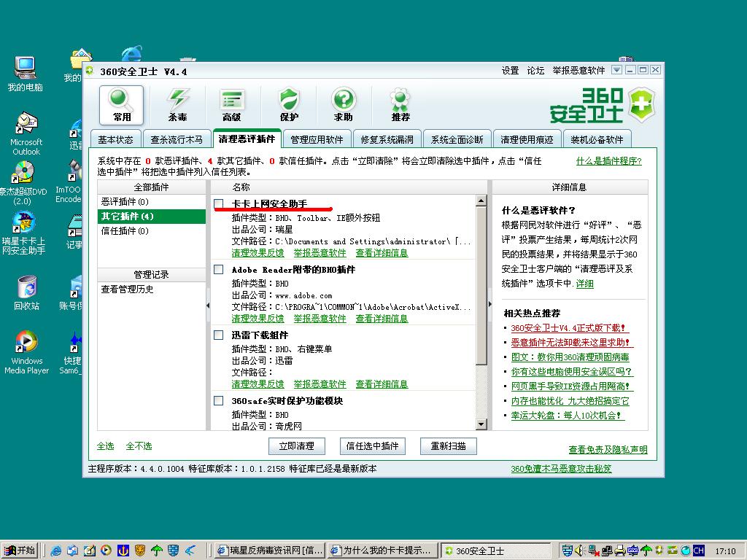Switch to 装机必备软件 tab

(597, 139)
